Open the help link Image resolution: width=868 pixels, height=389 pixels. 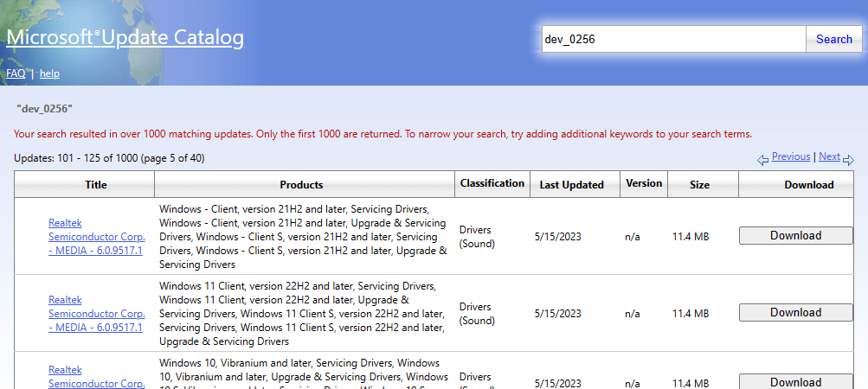coord(49,73)
